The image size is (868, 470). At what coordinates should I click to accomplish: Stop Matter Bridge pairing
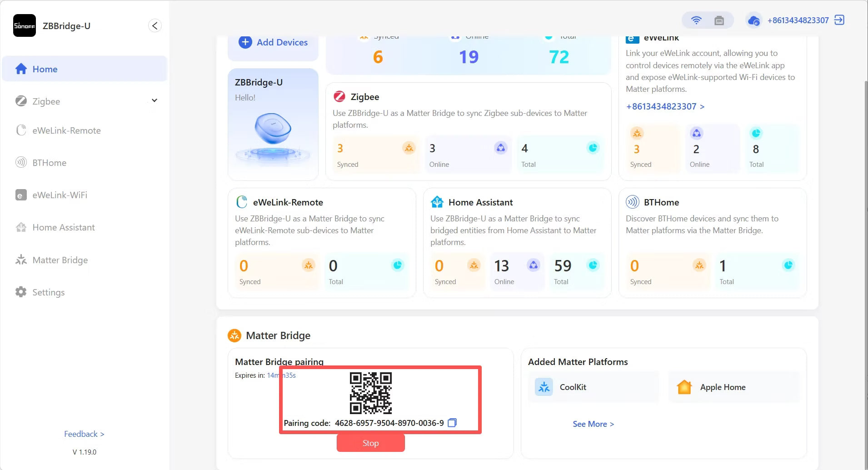(x=370, y=443)
